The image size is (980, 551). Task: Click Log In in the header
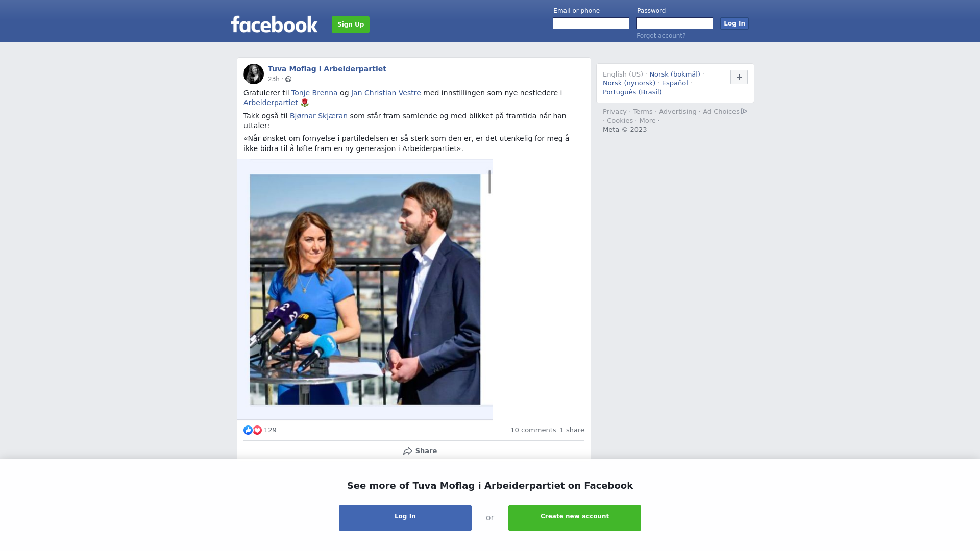coord(734,23)
